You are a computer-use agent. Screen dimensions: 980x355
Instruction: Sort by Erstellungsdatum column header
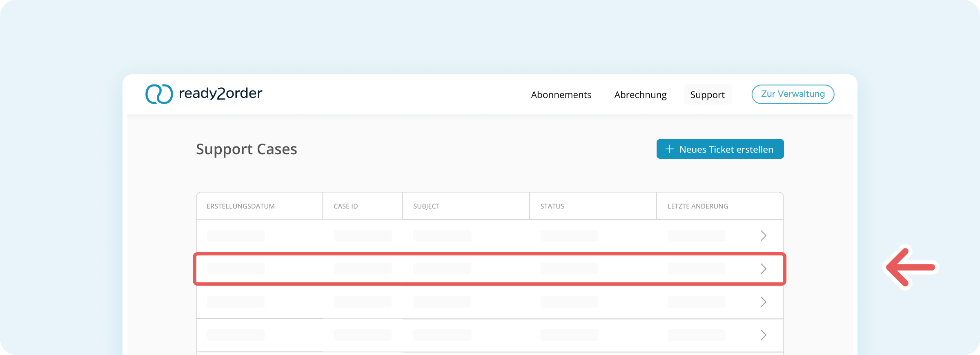241,206
